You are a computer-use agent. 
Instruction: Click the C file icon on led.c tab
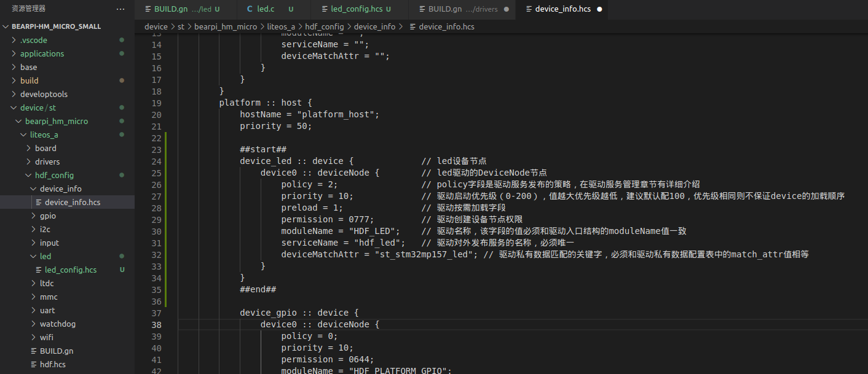point(249,9)
